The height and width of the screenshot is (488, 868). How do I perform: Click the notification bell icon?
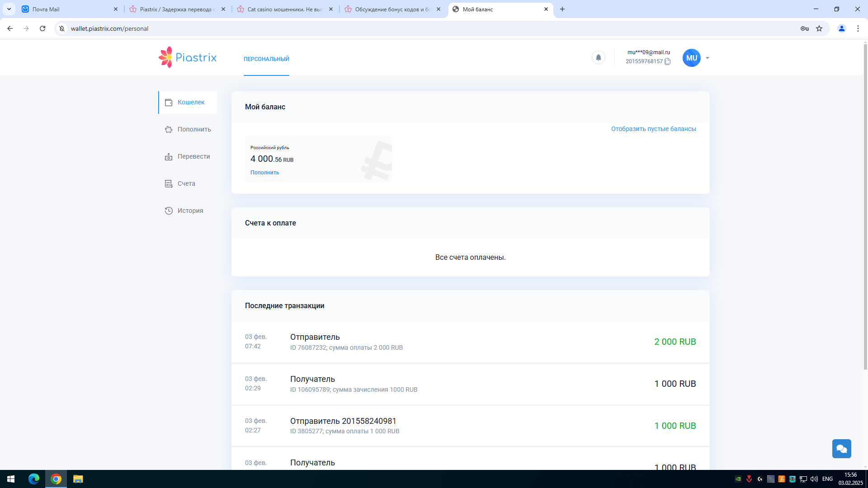[598, 57]
